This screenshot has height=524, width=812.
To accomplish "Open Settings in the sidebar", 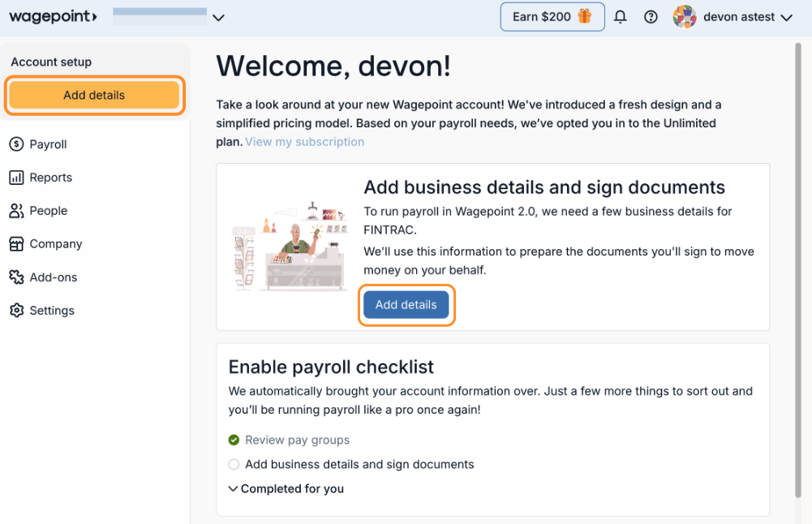I will click(42, 310).
